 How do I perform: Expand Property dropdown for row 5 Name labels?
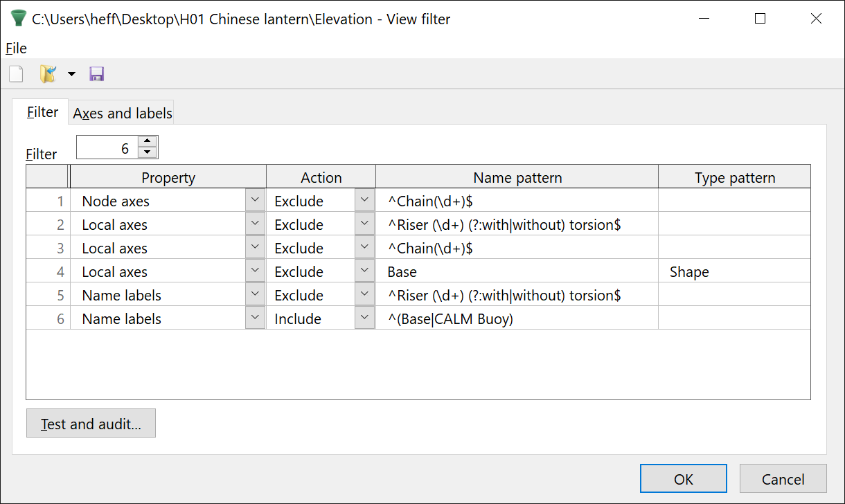point(255,295)
